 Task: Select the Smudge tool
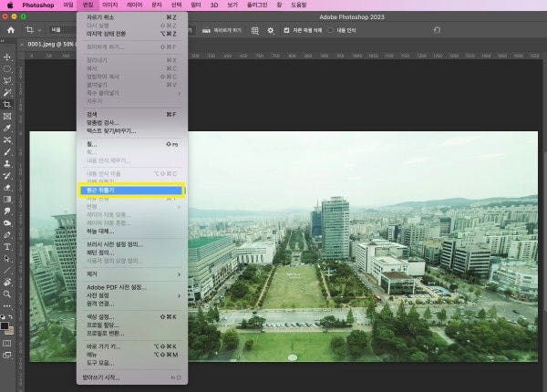(7, 211)
